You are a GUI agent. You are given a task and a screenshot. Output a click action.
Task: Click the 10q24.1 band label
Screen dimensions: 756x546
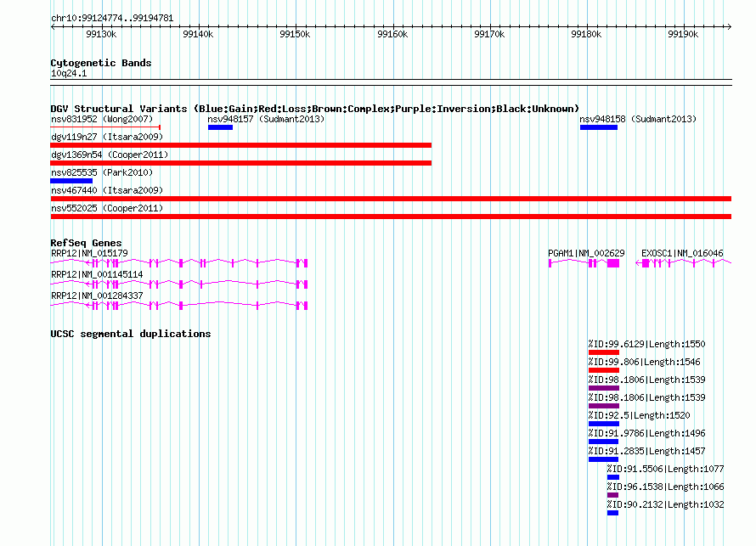point(69,73)
